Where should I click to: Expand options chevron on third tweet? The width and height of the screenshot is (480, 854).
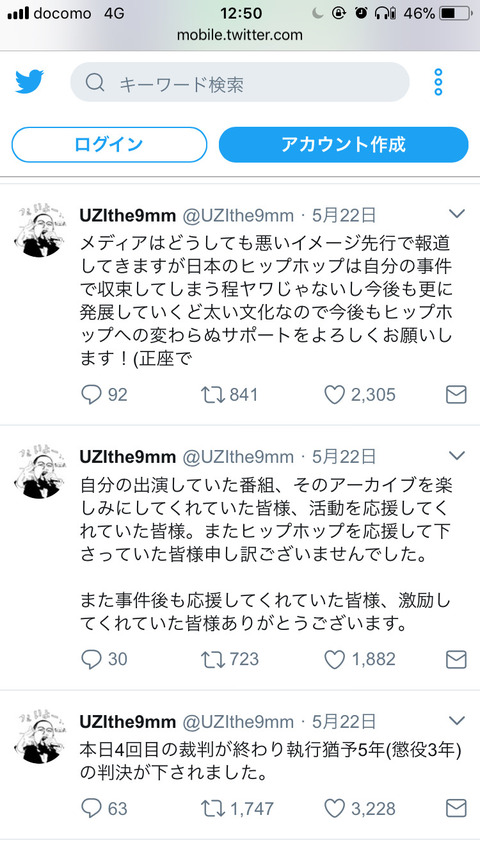(457, 721)
